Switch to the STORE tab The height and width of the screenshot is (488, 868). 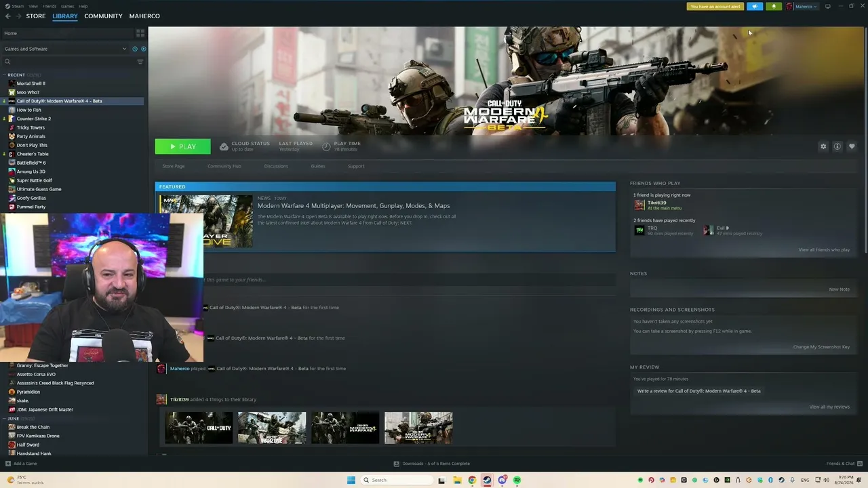36,16
